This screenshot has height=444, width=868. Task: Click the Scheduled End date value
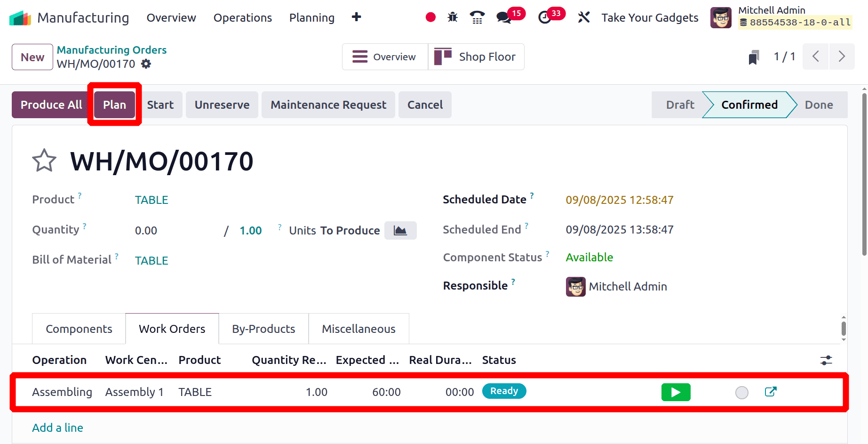619,230
